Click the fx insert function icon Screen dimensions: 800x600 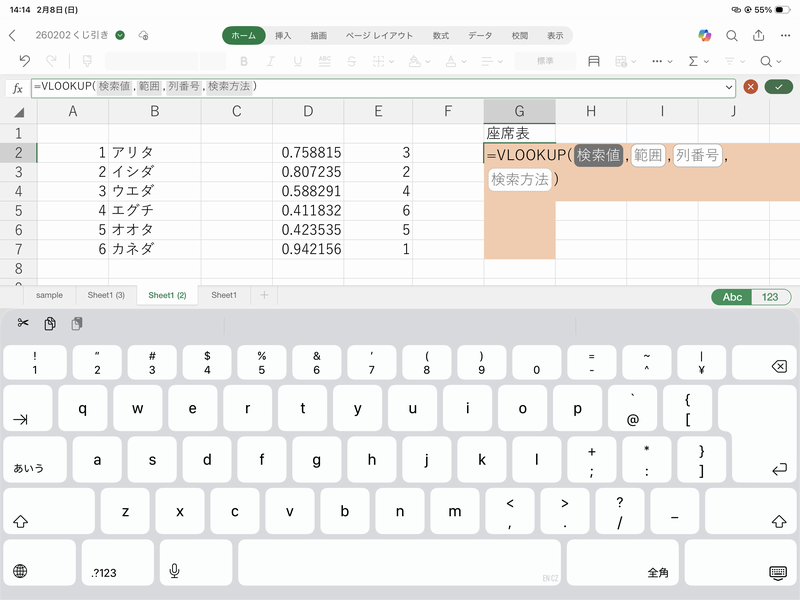[17, 88]
